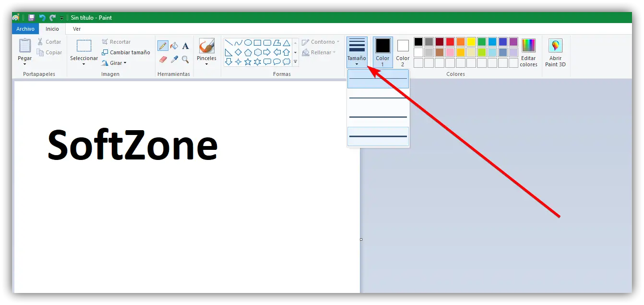Open the Girar rotate dropdown
The image size is (644, 305).
click(x=114, y=63)
